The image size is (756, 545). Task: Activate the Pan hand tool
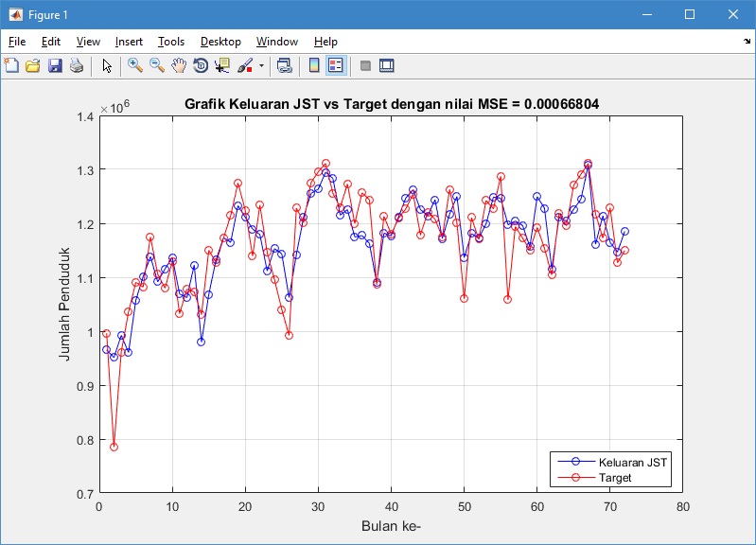tap(179, 65)
